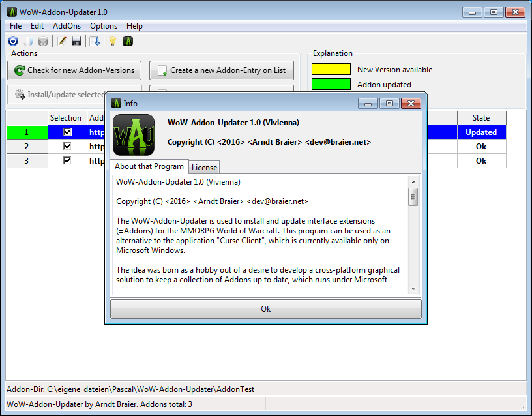Open the Options menu
This screenshot has height=416, width=532.
coord(104,26)
